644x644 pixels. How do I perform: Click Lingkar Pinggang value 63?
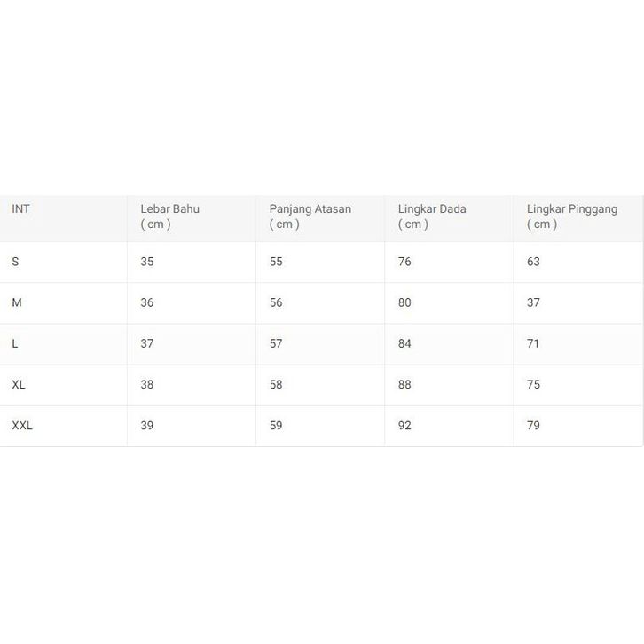[533, 262]
